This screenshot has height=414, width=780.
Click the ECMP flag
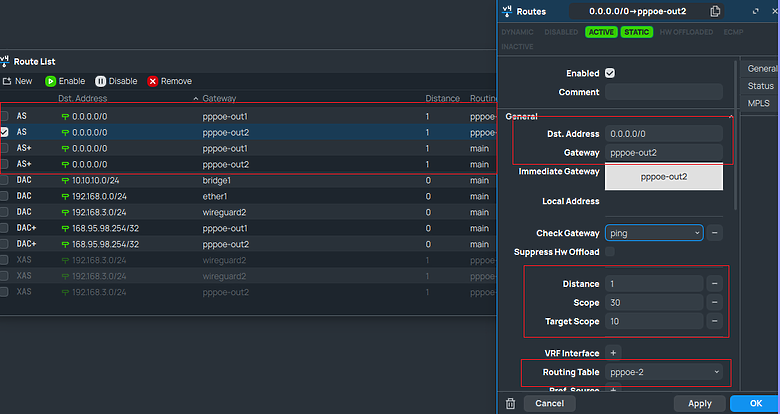[733, 32]
